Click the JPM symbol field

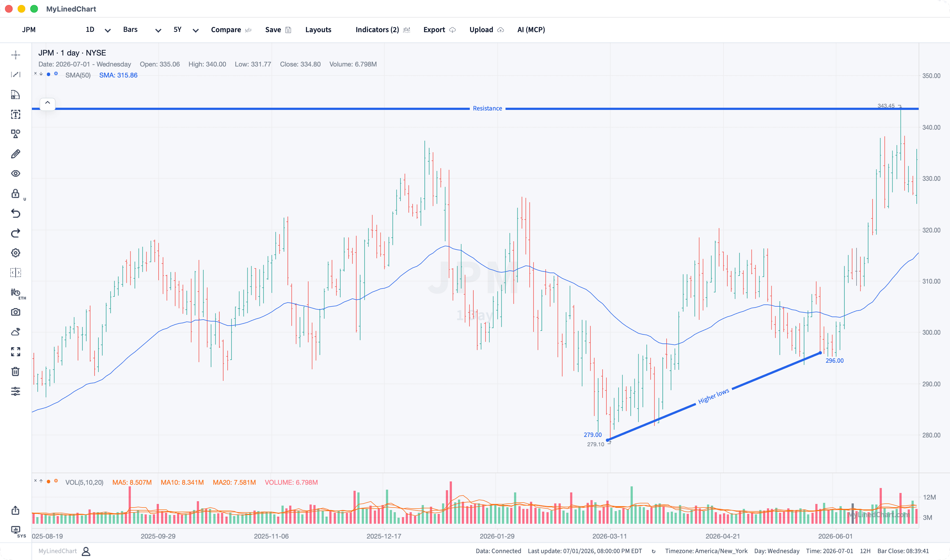[x=29, y=30]
